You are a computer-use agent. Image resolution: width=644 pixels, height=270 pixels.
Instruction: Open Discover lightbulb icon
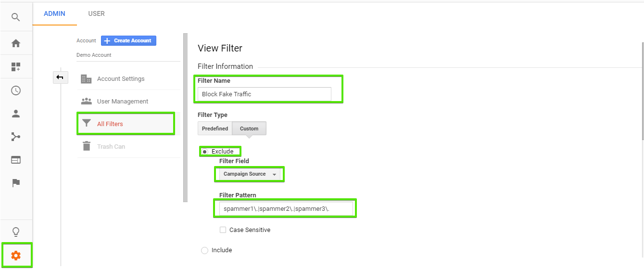(x=16, y=232)
